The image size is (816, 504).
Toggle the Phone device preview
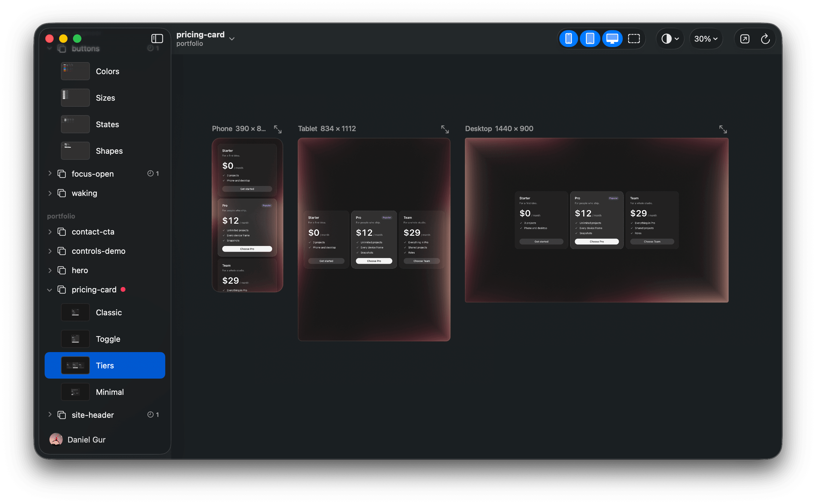click(568, 39)
